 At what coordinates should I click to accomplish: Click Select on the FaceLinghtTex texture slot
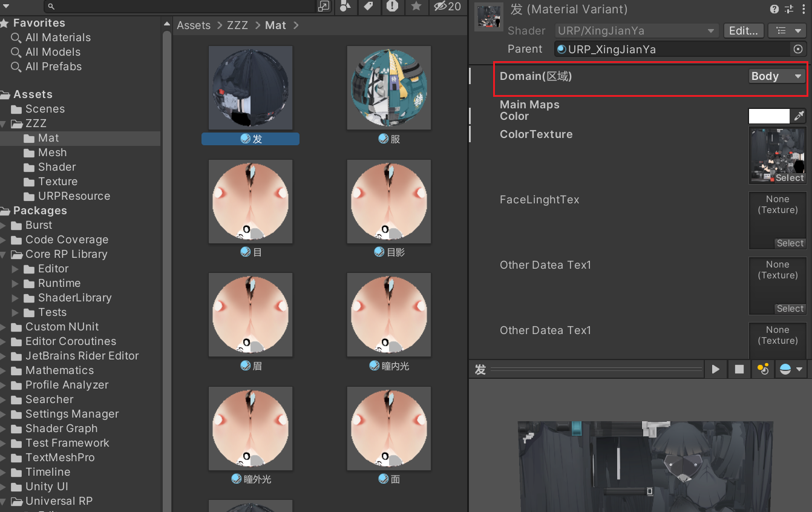790,243
